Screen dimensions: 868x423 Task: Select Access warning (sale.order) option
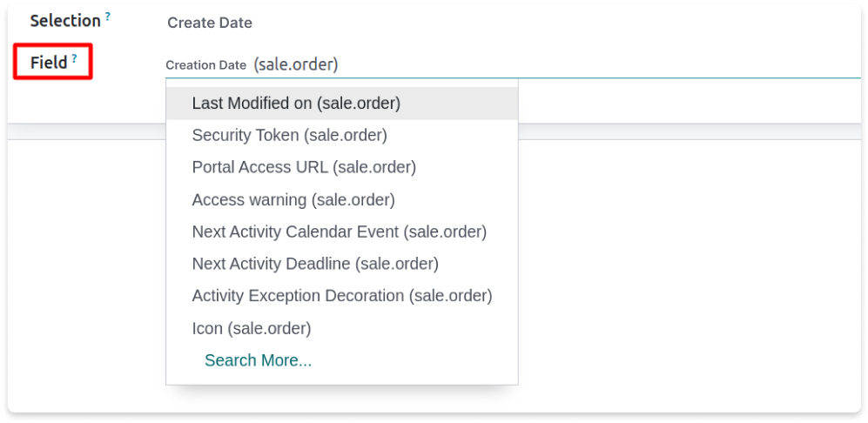[342, 200]
